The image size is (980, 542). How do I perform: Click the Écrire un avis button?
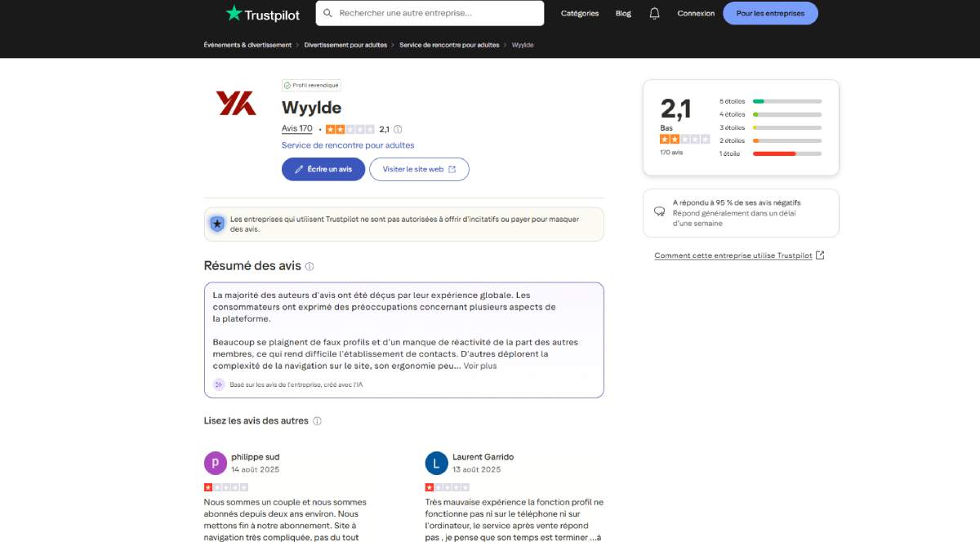pos(323,169)
